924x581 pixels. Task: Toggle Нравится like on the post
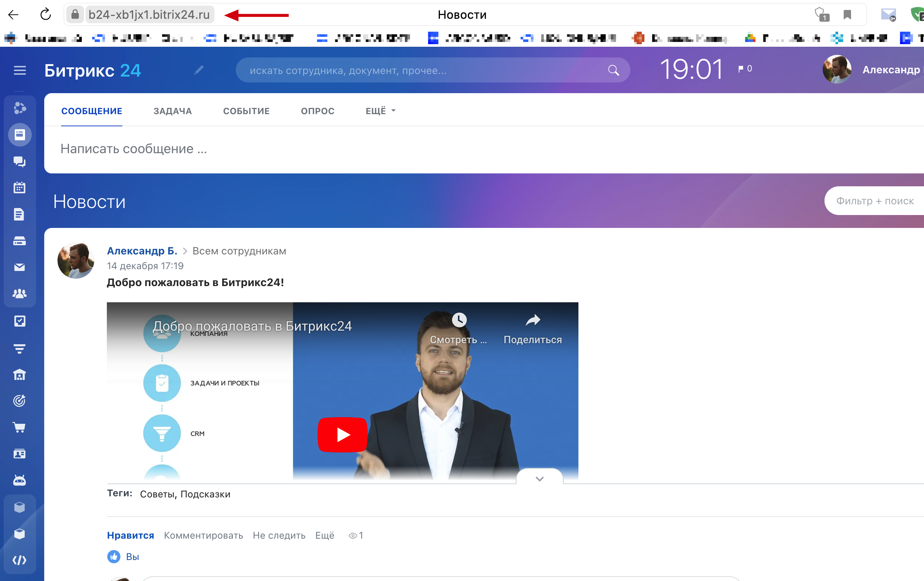click(x=130, y=535)
